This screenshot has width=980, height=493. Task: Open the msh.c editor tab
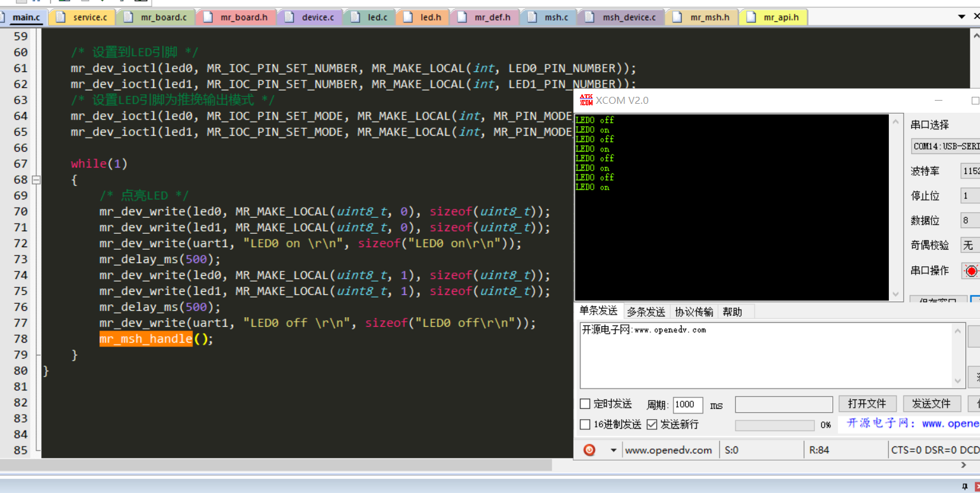pyautogui.click(x=549, y=17)
